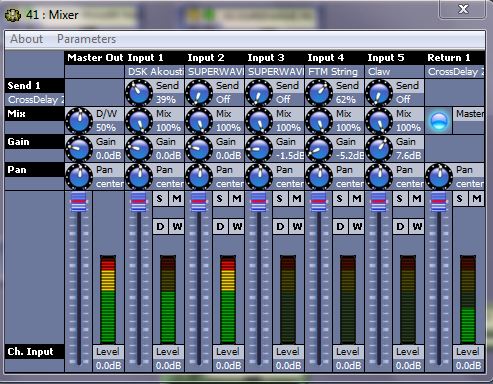493x384 pixels.
Task: Click the Master Out Gain knob
Action: coord(79,149)
